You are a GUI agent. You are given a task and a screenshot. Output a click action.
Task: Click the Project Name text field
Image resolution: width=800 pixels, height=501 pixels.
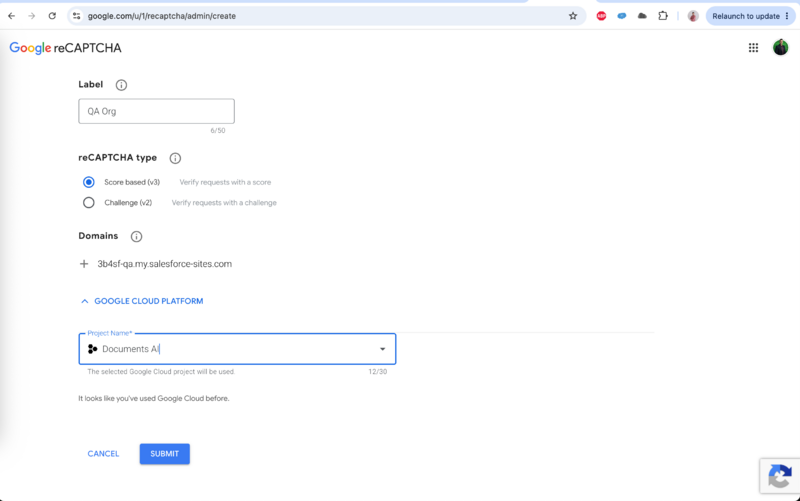237,349
